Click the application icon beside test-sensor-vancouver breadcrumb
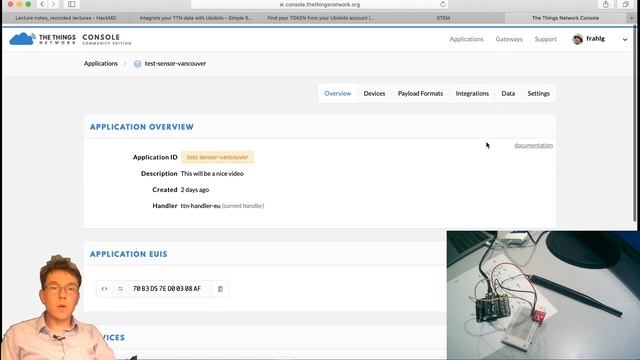 click(x=138, y=64)
